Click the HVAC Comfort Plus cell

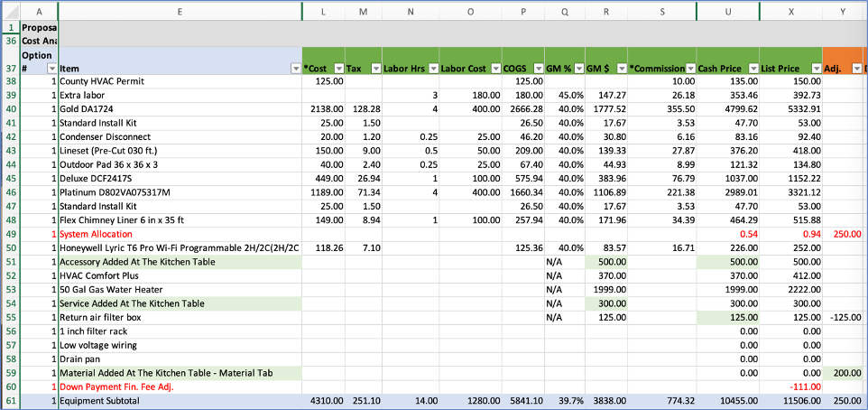(180, 275)
